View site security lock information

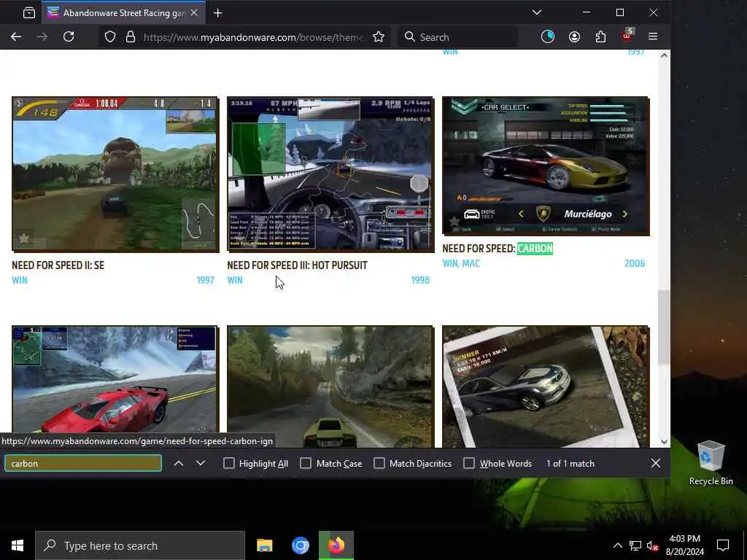point(131,37)
